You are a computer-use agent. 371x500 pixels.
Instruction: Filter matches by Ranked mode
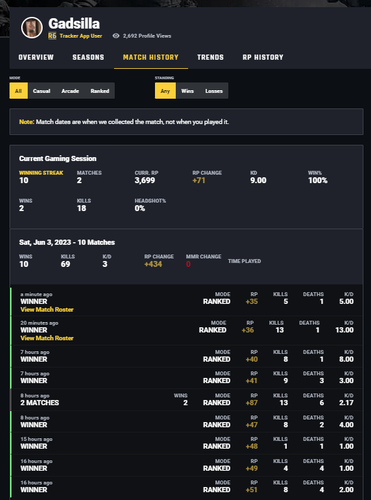[x=100, y=91]
